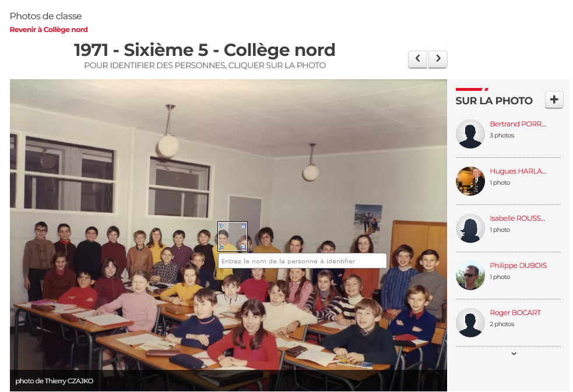Go to previous class photo arrow
This screenshot has height=392, width=573.
tap(418, 59)
